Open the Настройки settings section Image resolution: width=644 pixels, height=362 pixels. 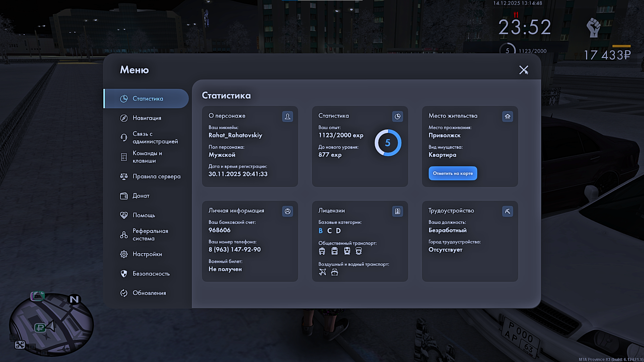147,254
